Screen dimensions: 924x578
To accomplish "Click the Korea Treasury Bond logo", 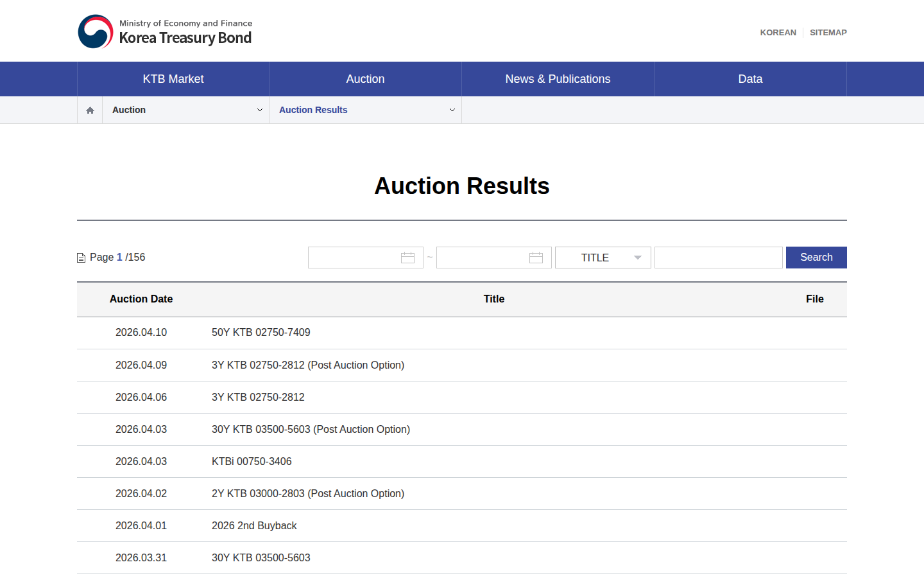I will click(x=165, y=31).
